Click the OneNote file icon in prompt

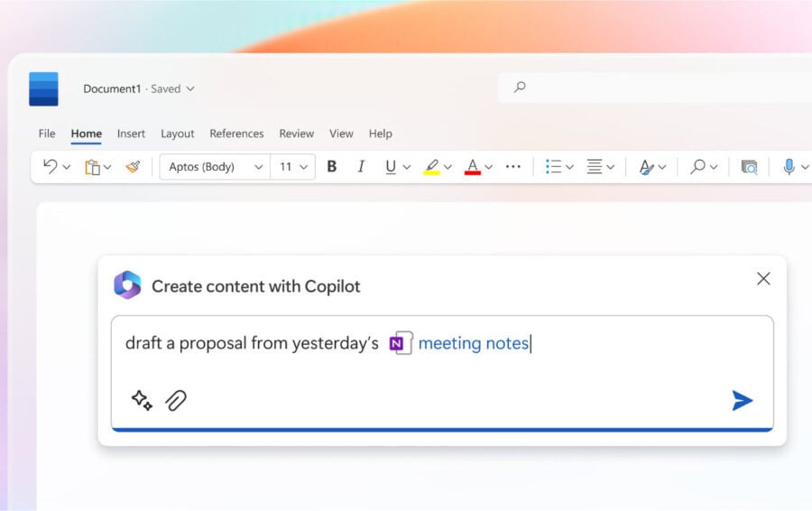click(401, 343)
